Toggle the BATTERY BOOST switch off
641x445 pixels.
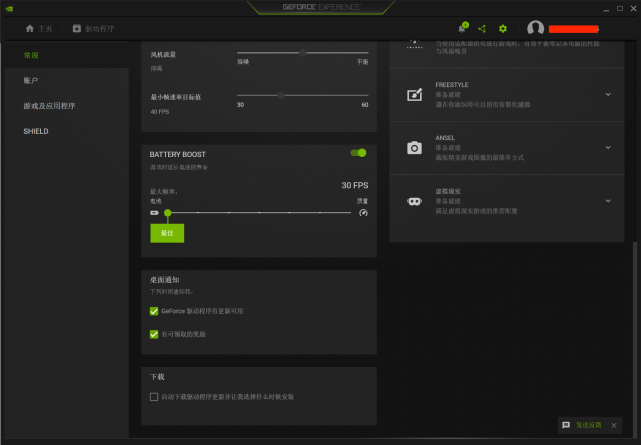(358, 153)
